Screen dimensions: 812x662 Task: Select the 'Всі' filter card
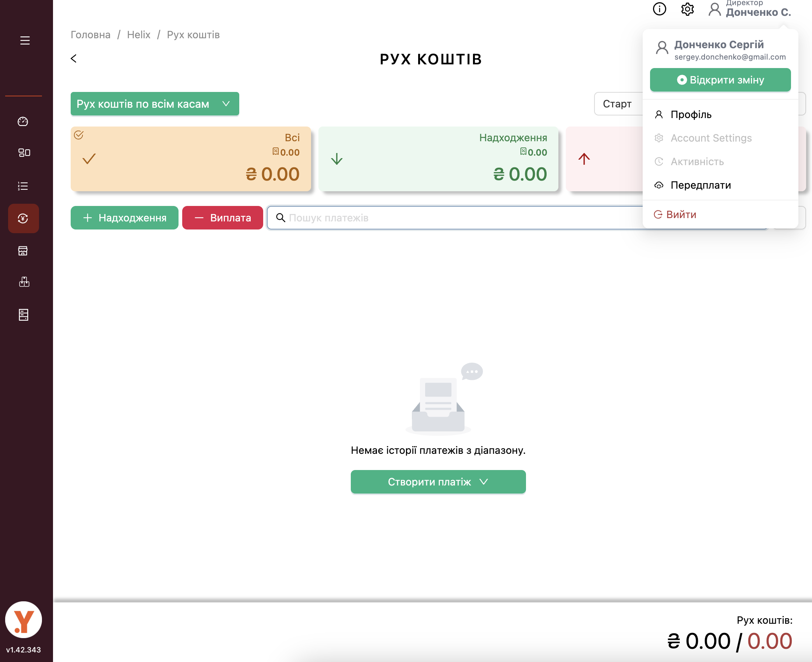click(191, 159)
